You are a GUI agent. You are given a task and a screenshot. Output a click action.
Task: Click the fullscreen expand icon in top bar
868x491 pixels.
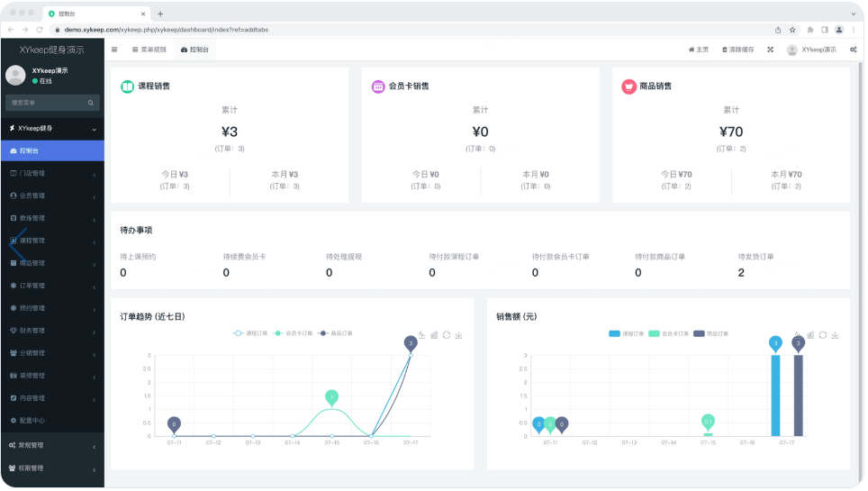coord(770,50)
